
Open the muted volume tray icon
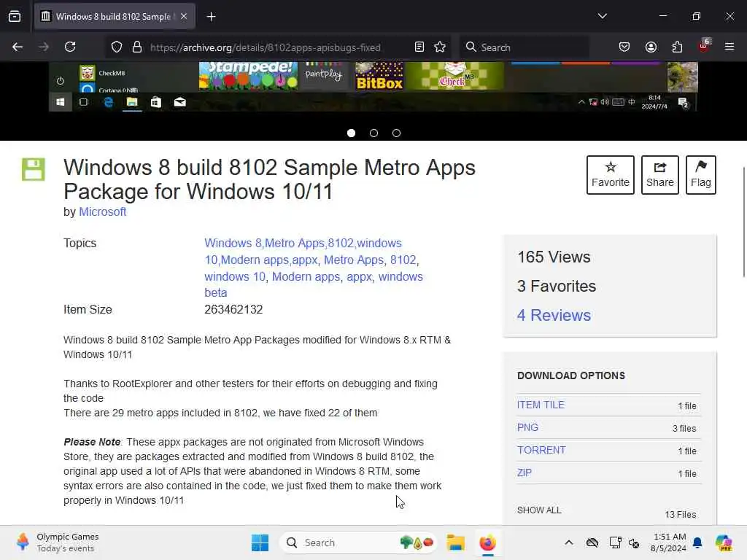click(x=634, y=542)
